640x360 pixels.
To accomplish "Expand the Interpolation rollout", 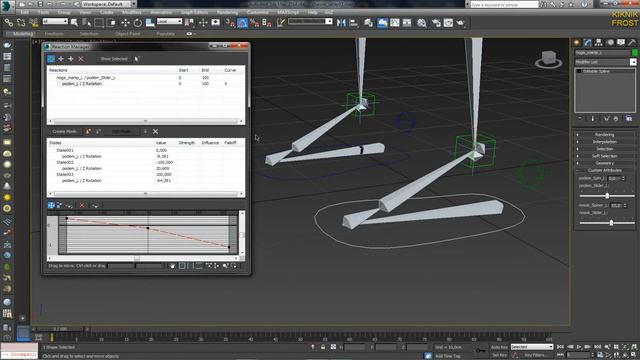I will (604, 142).
